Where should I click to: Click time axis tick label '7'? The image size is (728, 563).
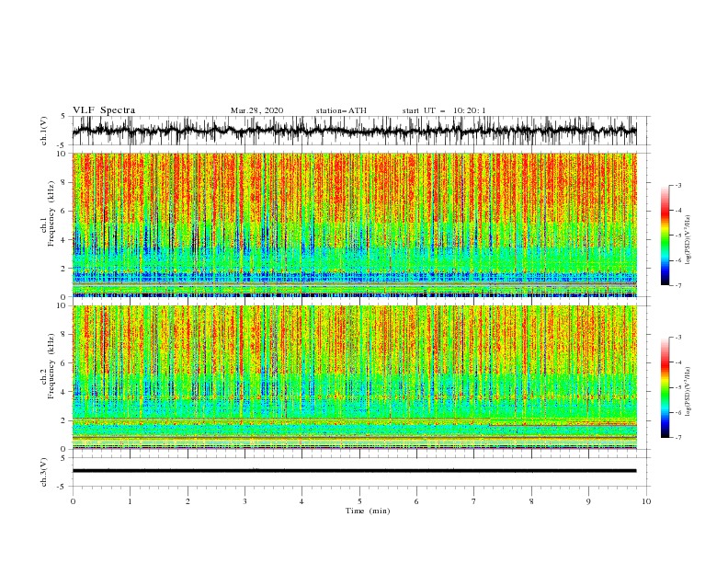(474, 501)
